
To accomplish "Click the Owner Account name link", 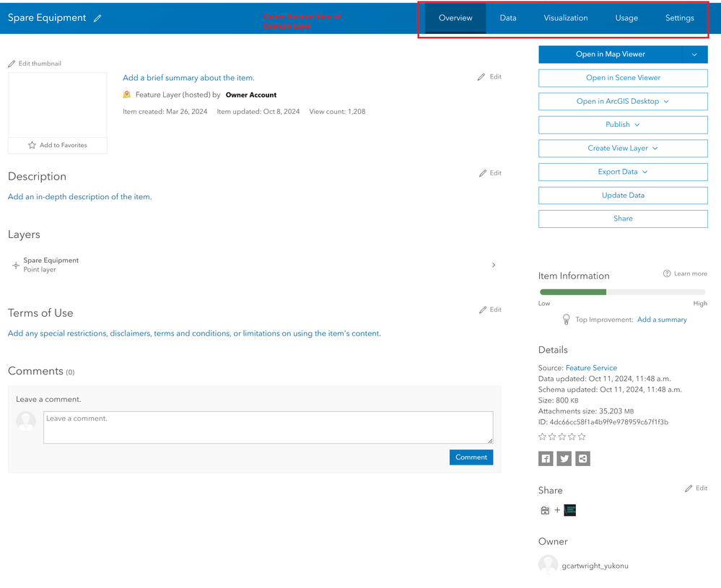I will [251, 95].
